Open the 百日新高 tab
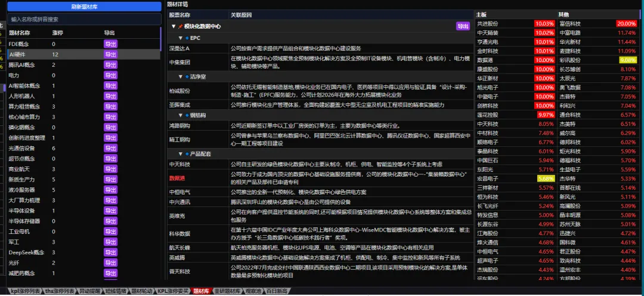 click(x=277, y=291)
